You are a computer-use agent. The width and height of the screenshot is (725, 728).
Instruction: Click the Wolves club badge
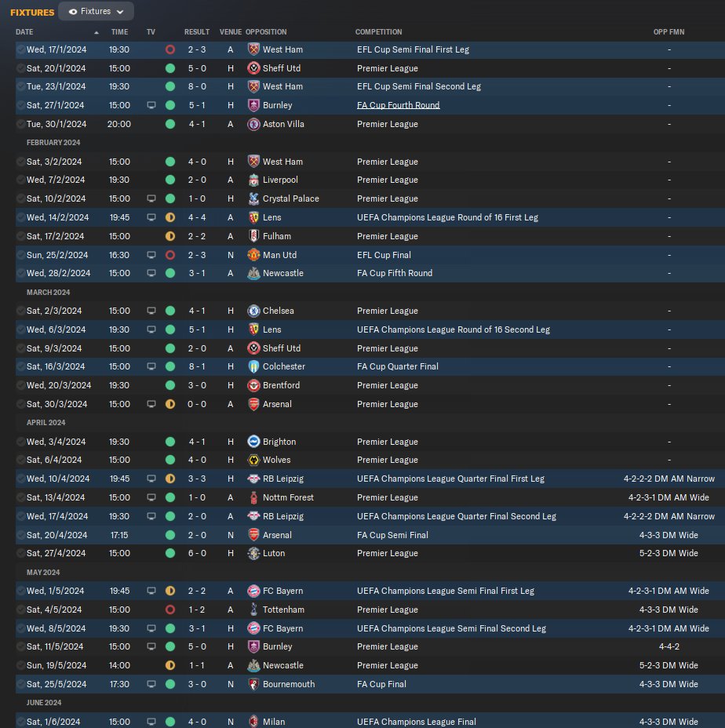[253, 460]
